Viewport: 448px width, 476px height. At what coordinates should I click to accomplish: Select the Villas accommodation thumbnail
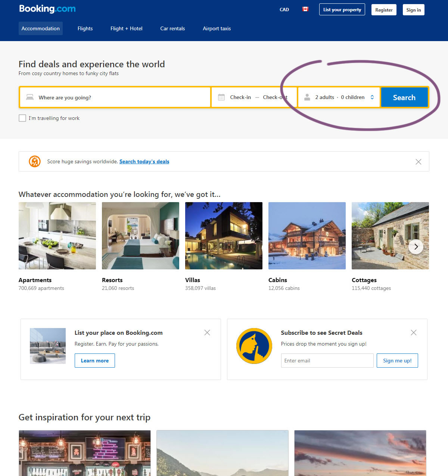tap(224, 236)
